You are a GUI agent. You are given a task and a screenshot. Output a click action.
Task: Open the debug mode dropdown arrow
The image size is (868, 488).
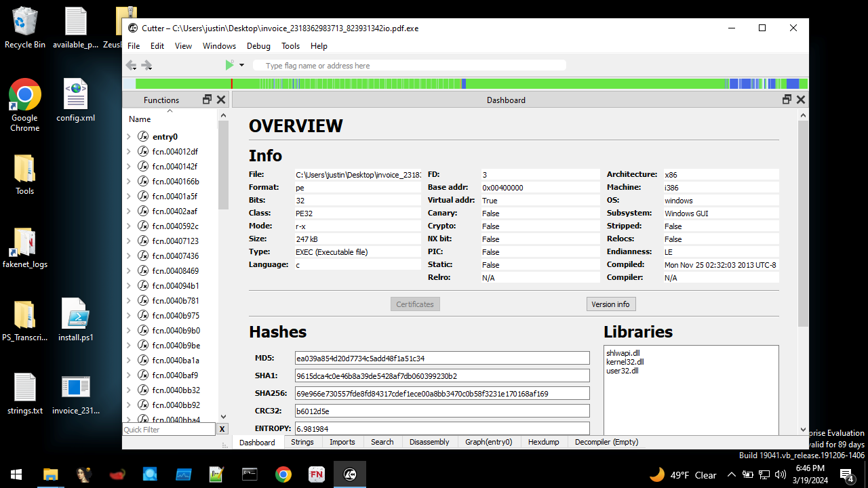[x=241, y=66]
